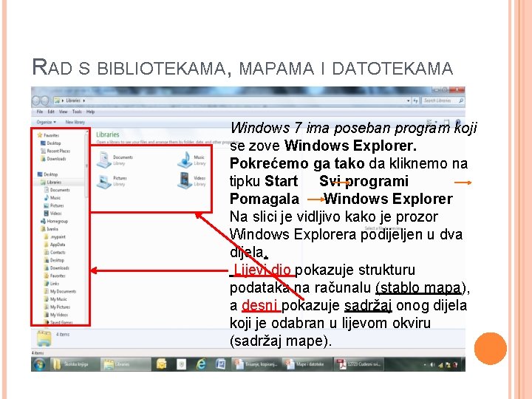Expand the Organize dropdown
The width and height of the screenshot is (532, 399).
tap(46, 122)
